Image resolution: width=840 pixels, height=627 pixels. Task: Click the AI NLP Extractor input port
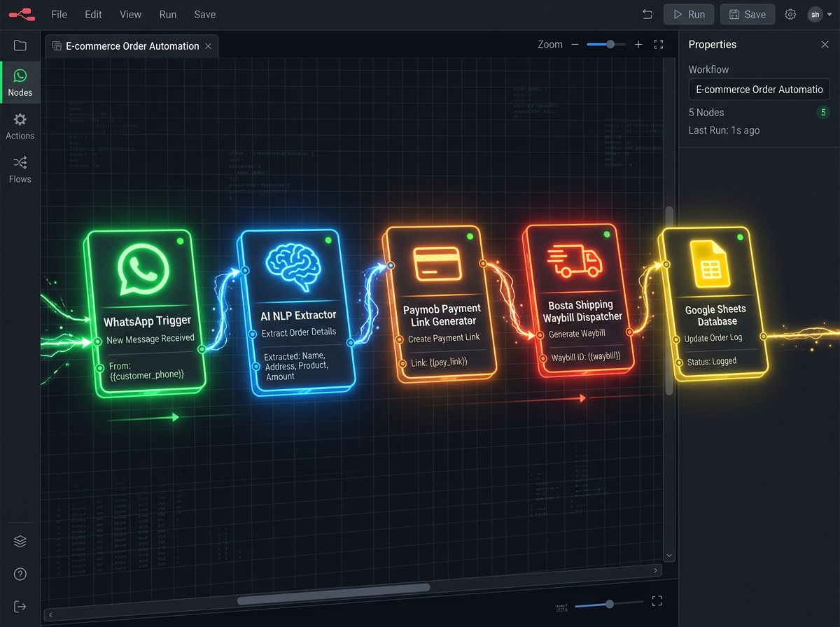point(245,270)
